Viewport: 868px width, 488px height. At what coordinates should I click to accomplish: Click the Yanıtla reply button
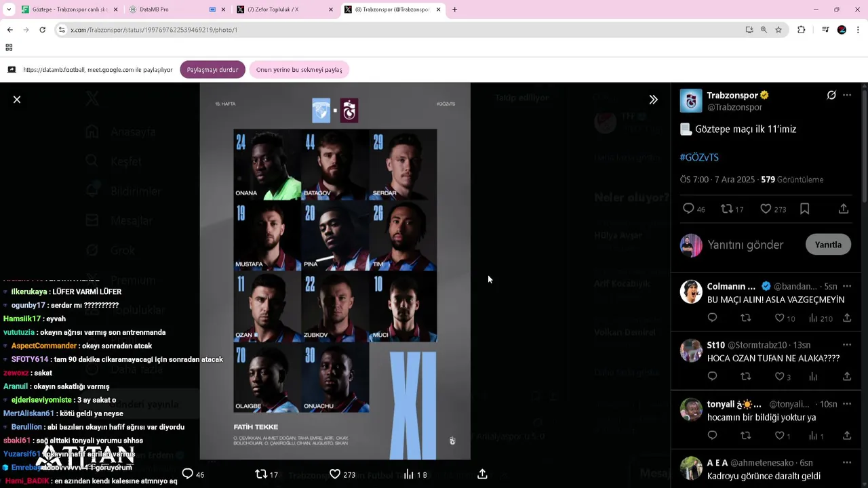(828, 245)
